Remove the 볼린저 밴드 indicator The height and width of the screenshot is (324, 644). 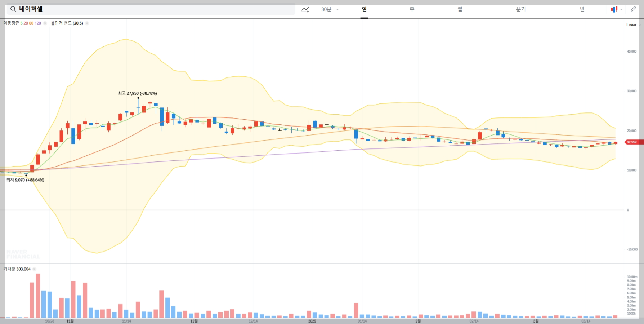(x=87, y=23)
